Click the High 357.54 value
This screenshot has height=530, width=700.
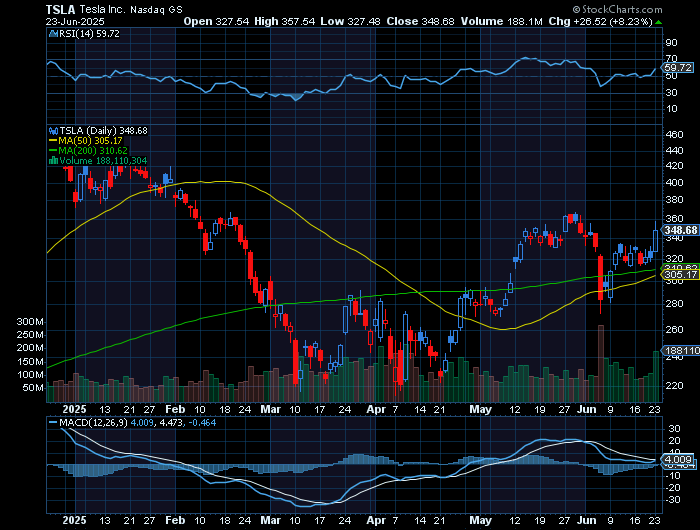284,21
